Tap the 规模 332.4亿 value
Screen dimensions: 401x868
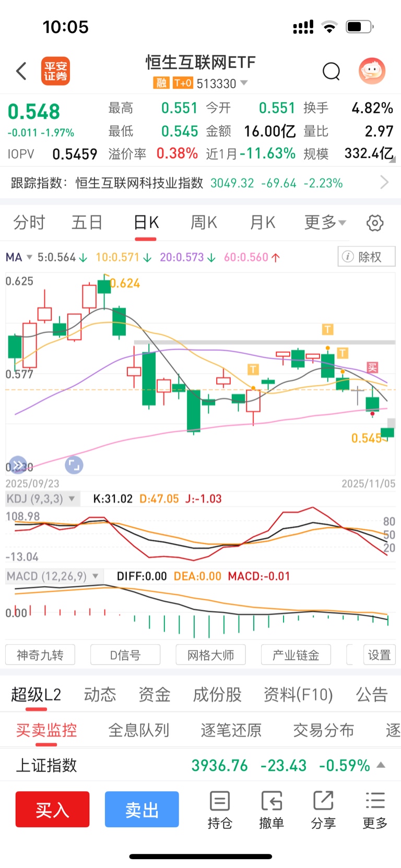369,153
